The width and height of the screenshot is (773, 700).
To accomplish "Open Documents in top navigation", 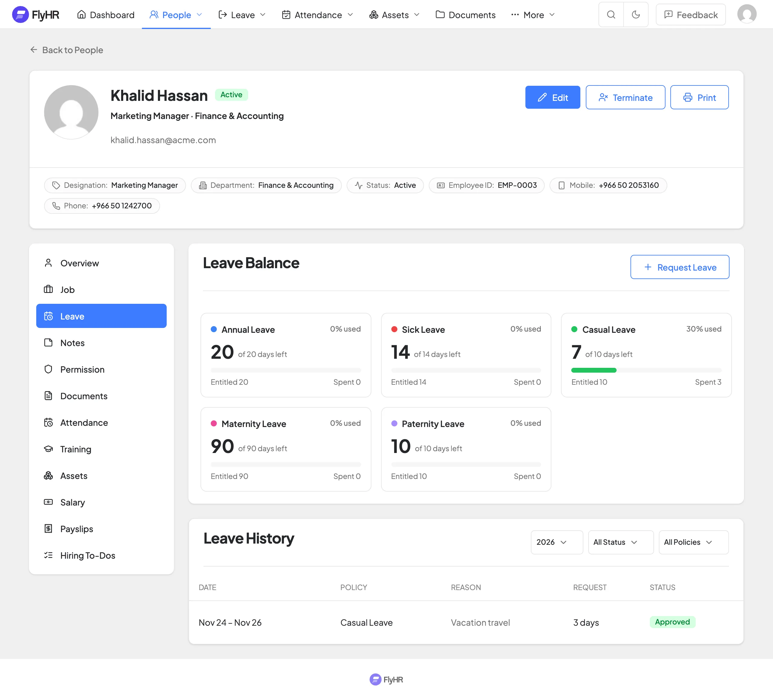I will (x=466, y=14).
